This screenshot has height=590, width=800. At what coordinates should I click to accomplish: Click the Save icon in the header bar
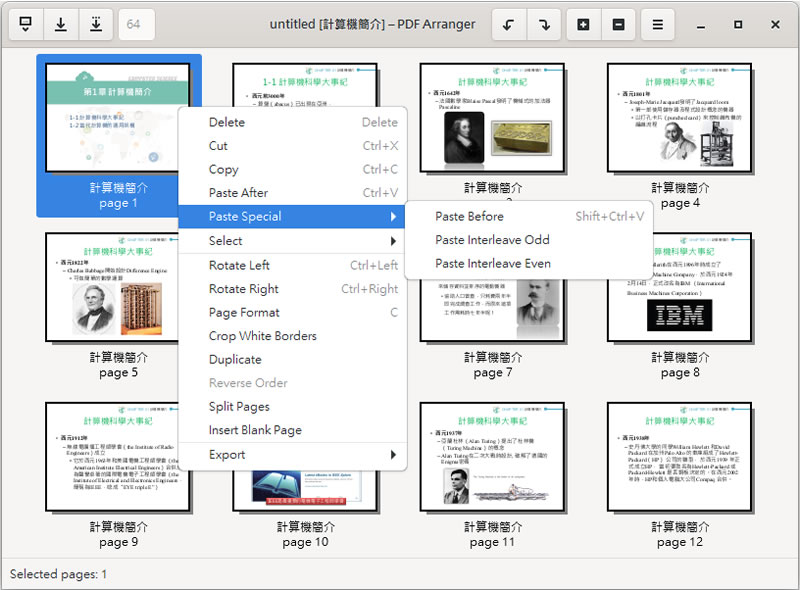(x=61, y=24)
